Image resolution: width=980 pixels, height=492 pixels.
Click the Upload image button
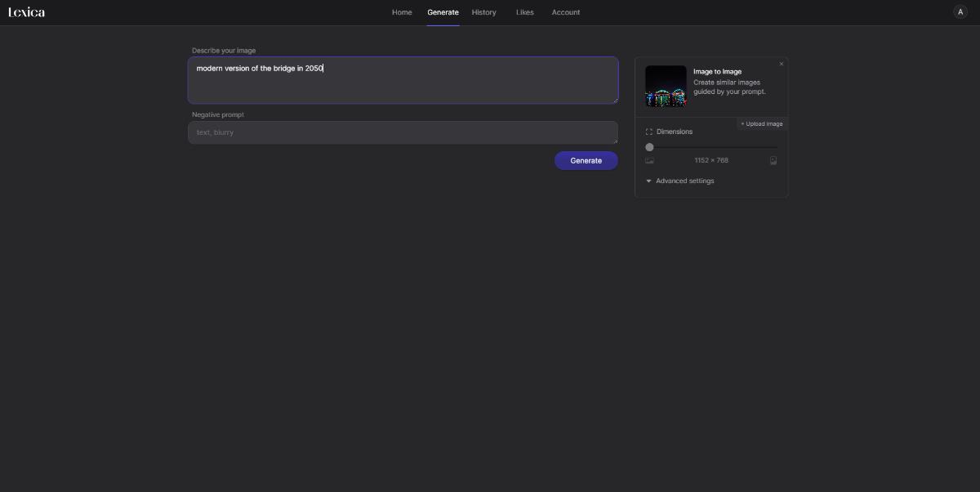(762, 124)
